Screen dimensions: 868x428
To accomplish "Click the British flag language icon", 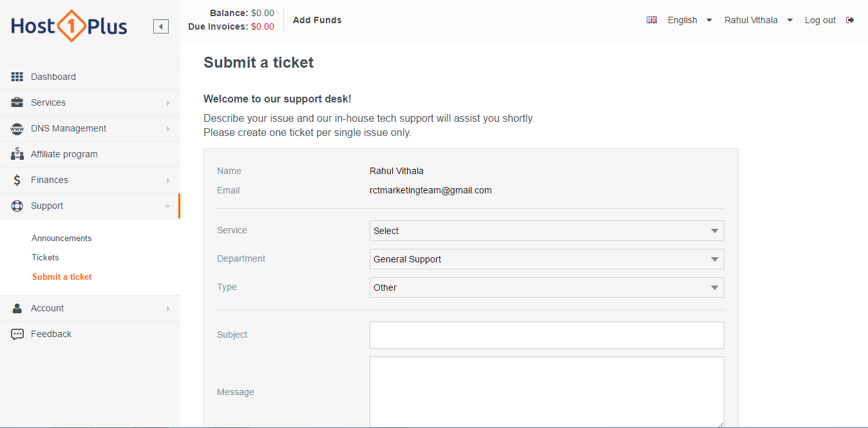I will [651, 20].
